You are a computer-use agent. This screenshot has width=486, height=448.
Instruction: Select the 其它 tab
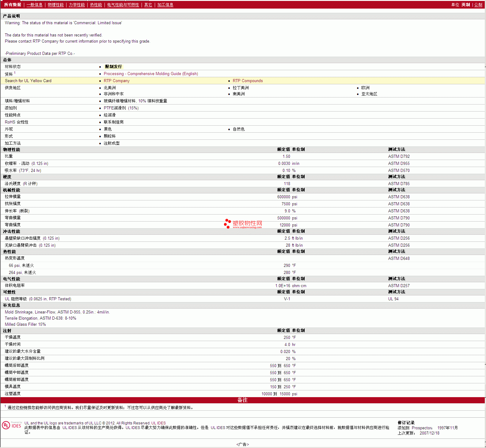tap(148, 5)
